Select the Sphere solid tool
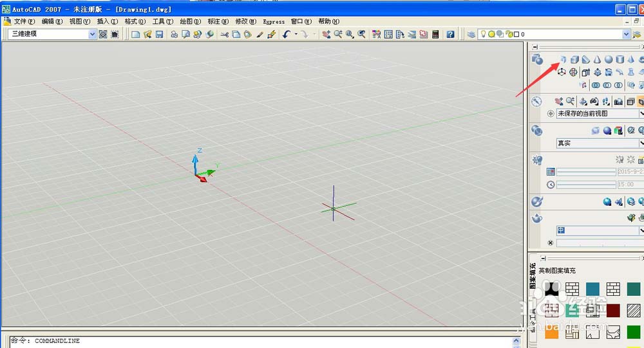The image size is (644, 348). pos(609,60)
